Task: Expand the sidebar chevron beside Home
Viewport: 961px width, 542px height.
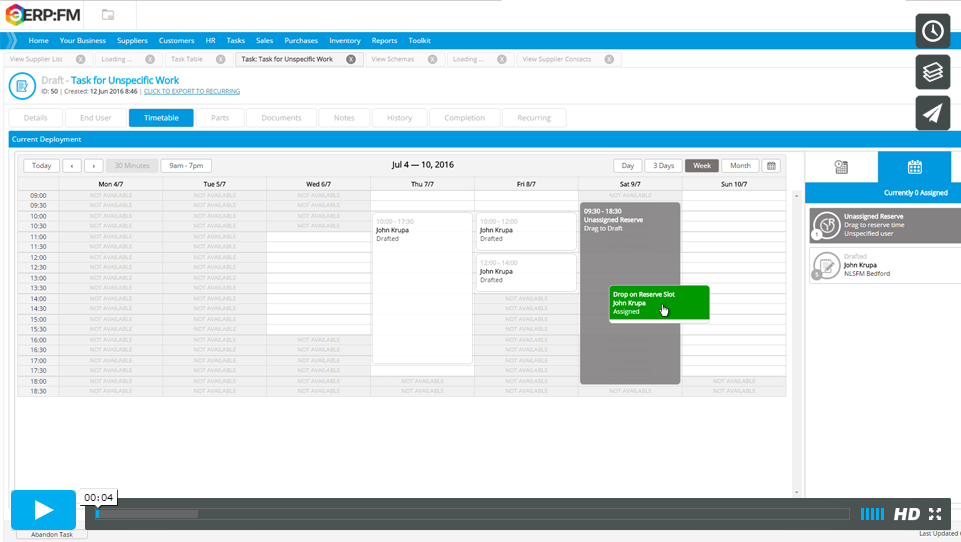Action: coord(12,41)
